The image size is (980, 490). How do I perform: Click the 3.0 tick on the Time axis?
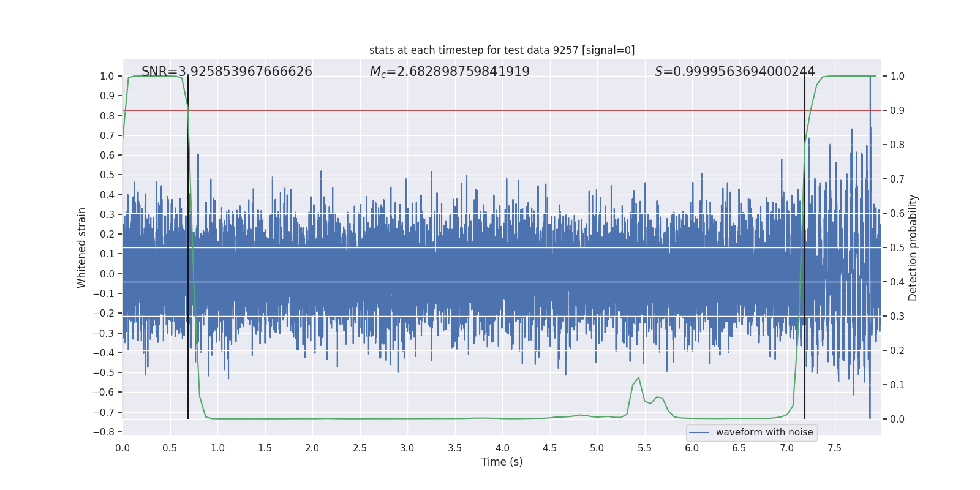pos(407,448)
